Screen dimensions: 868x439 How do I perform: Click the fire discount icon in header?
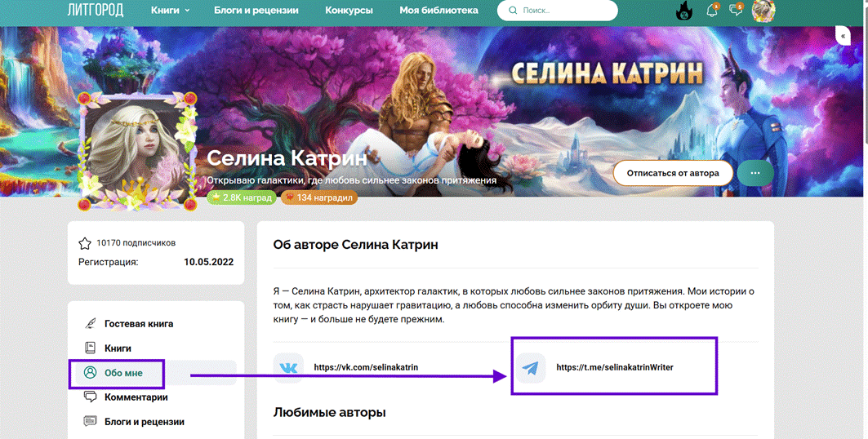(684, 11)
